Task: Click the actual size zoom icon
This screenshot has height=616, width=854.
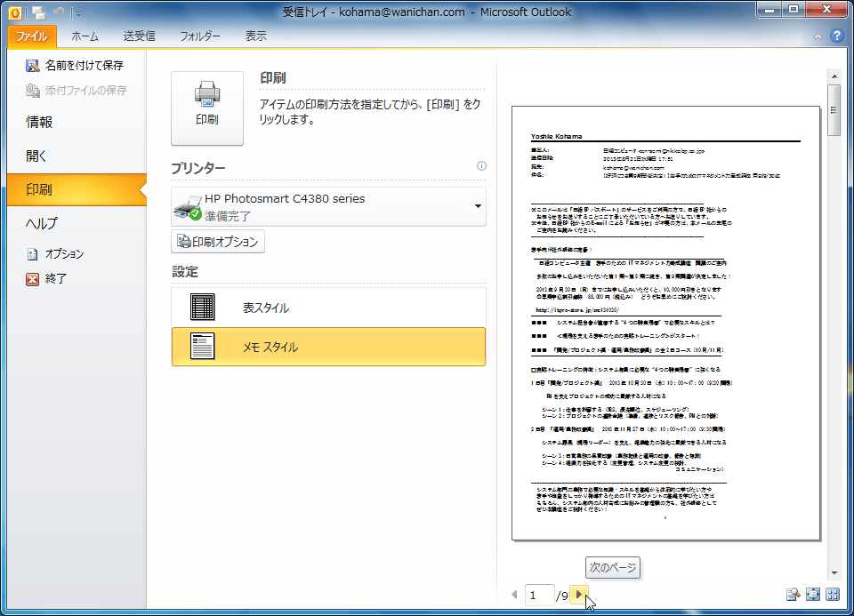Action: click(793, 595)
